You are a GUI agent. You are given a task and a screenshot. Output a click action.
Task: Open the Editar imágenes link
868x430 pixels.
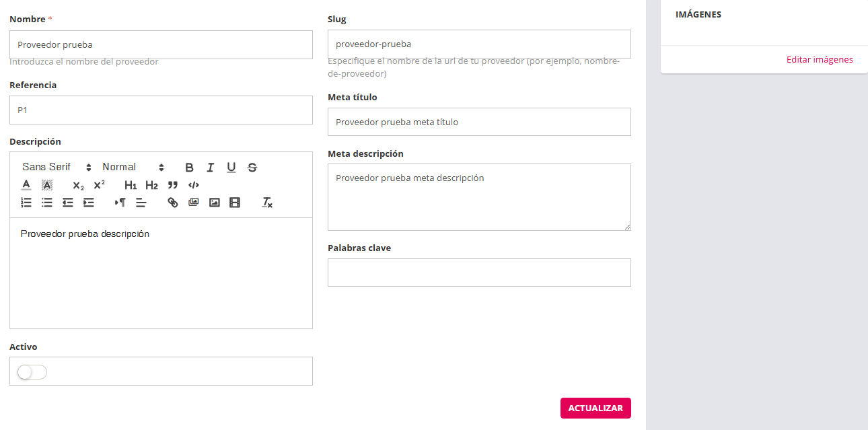tap(819, 60)
